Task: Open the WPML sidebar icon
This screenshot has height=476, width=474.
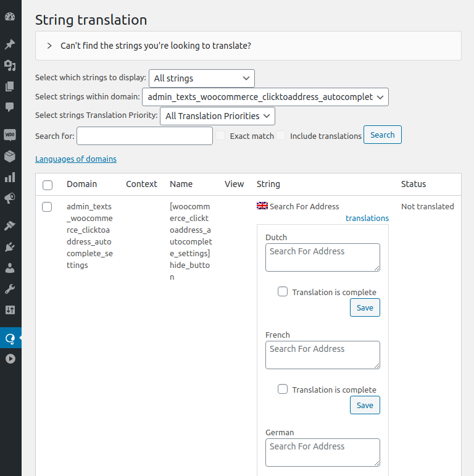Action: 10,338
